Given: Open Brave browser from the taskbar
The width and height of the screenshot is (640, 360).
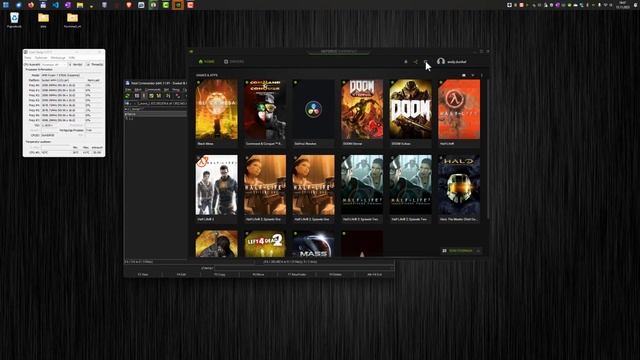Looking at the screenshot, I should tap(129, 5).
